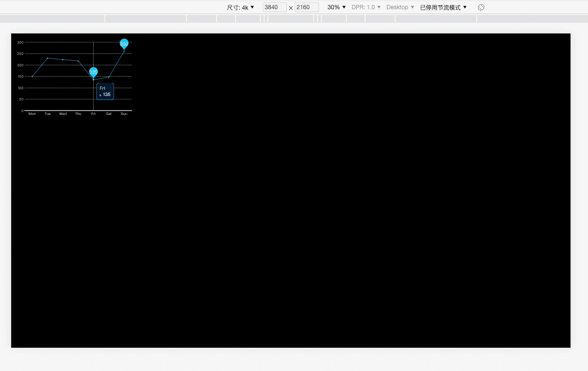
Task: Click the Wed x-axis label
Action: pyautogui.click(x=63, y=114)
